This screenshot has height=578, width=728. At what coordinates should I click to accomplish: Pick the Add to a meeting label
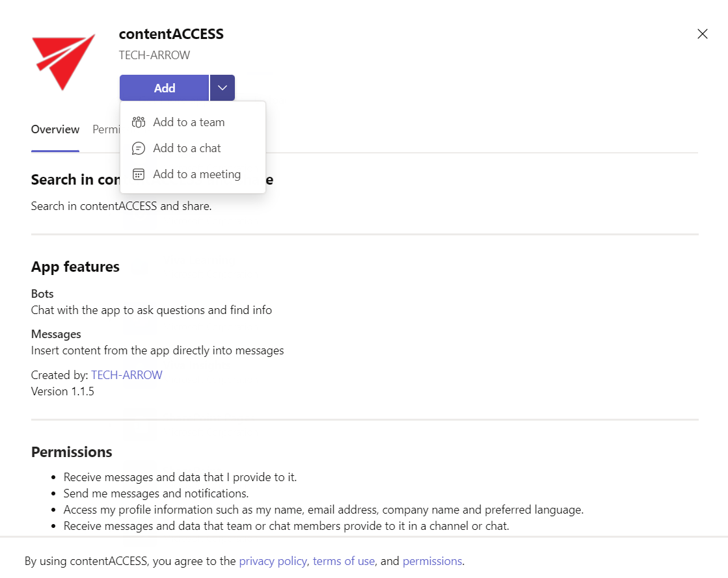click(x=196, y=174)
